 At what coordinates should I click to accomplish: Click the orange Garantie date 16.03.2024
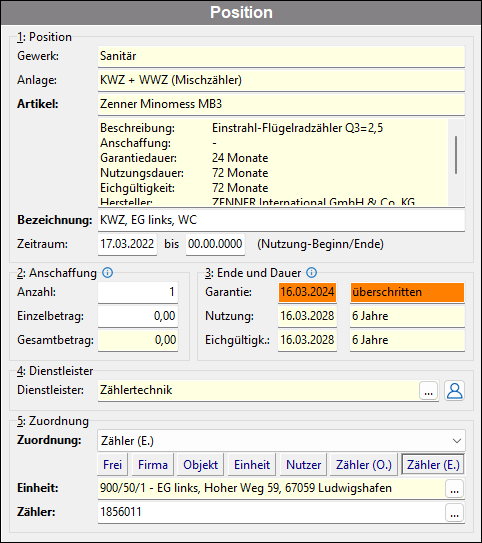click(x=307, y=292)
